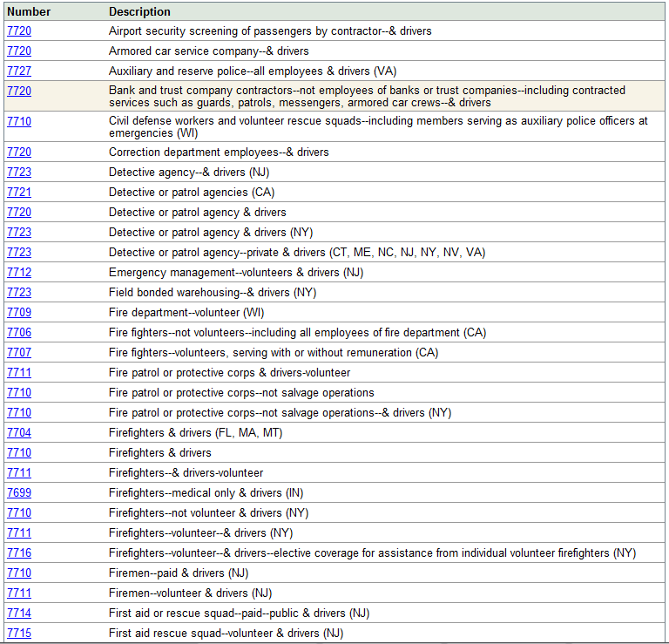Click code 7712 for Emergency management volunteers
This screenshot has width=669, height=644.
pyautogui.click(x=19, y=272)
